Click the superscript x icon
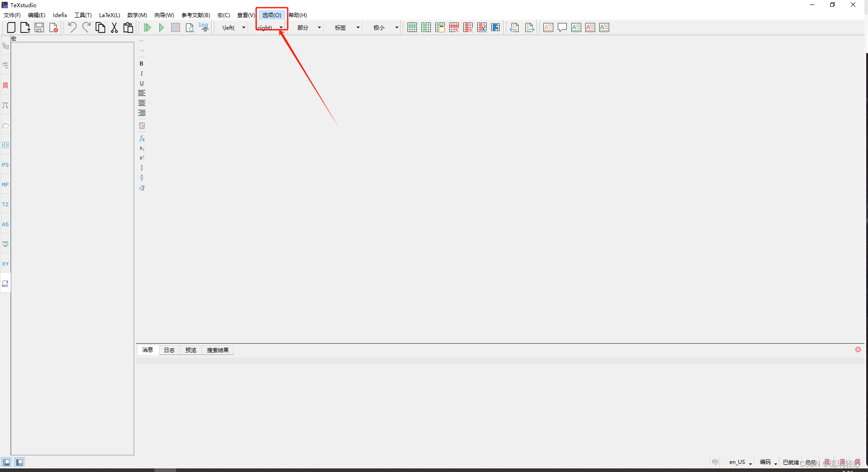Image resolution: width=868 pixels, height=472 pixels. (142, 158)
